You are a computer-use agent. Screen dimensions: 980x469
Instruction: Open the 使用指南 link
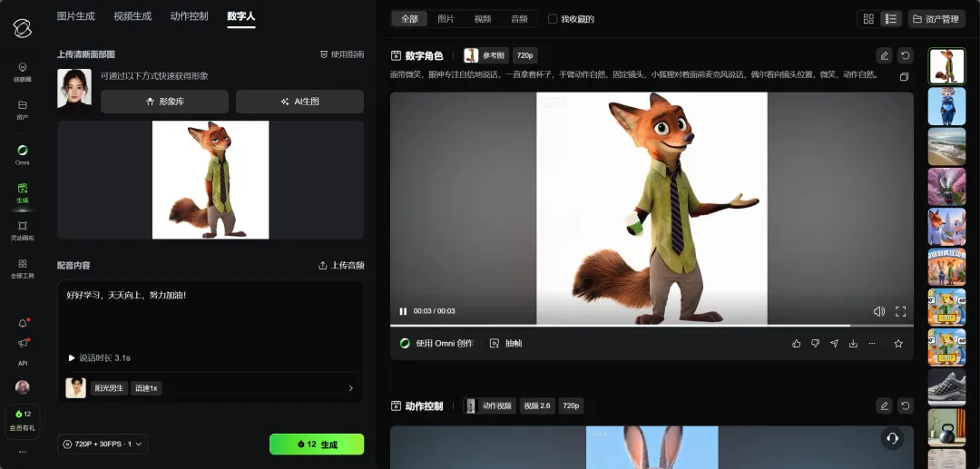click(x=342, y=54)
